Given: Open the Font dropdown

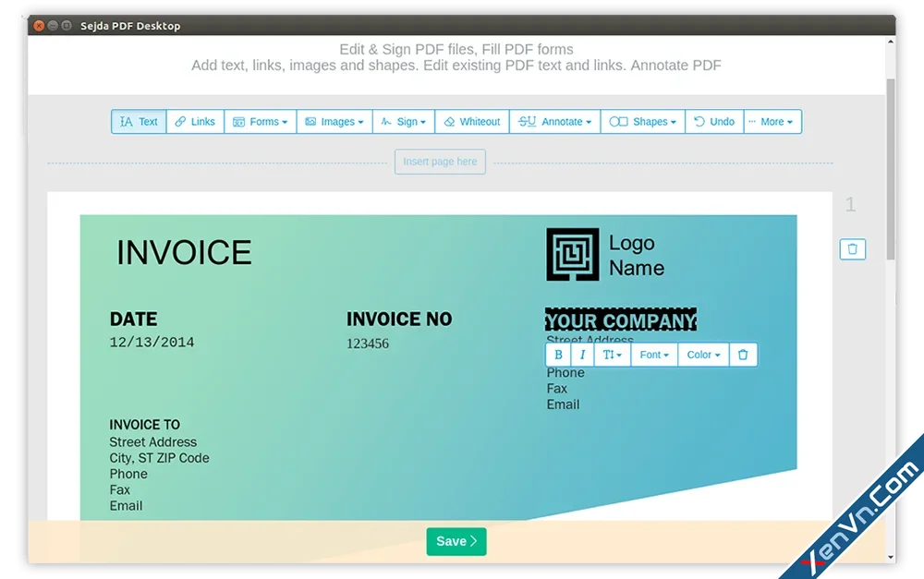Looking at the screenshot, I should [654, 355].
